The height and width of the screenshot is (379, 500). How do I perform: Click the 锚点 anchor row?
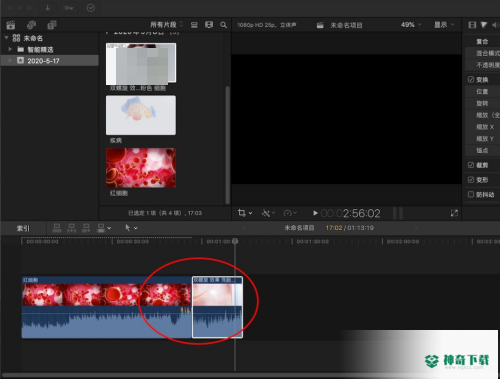pos(482,150)
